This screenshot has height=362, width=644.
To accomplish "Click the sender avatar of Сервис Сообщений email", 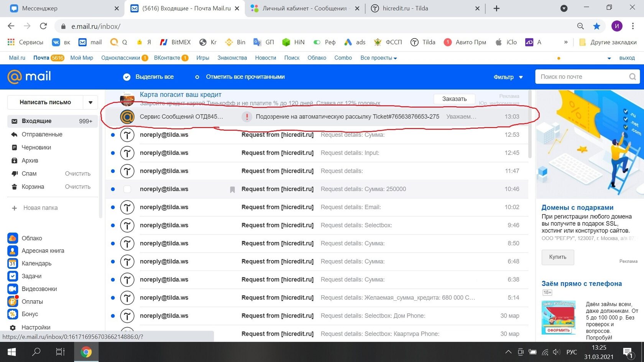I will (127, 116).
